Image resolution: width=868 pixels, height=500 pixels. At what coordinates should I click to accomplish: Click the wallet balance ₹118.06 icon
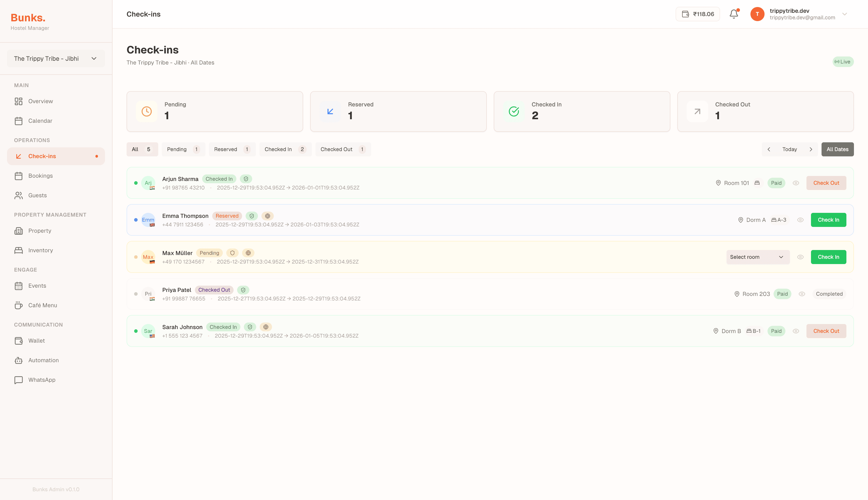point(686,14)
